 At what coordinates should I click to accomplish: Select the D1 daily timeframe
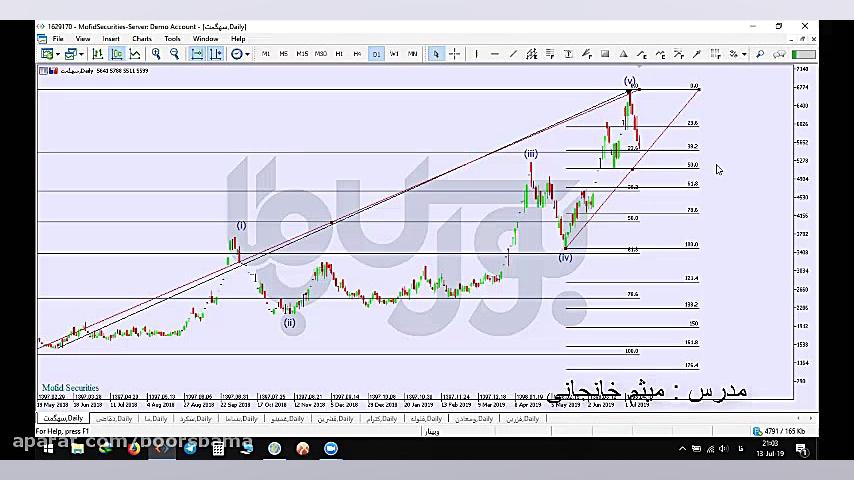point(376,54)
